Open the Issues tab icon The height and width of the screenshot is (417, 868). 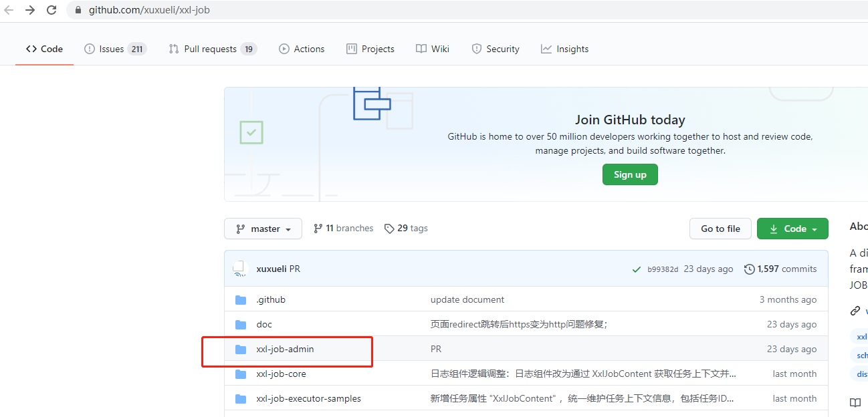pyautogui.click(x=89, y=48)
